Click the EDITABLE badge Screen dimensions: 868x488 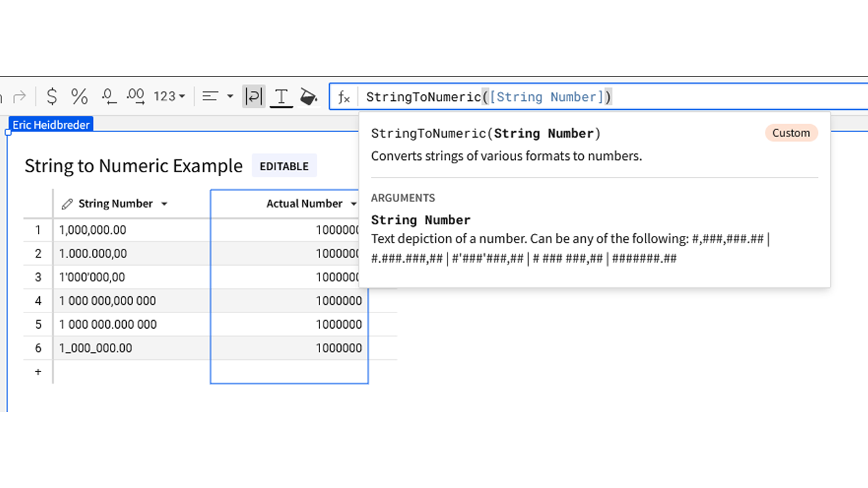(x=284, y=166)
